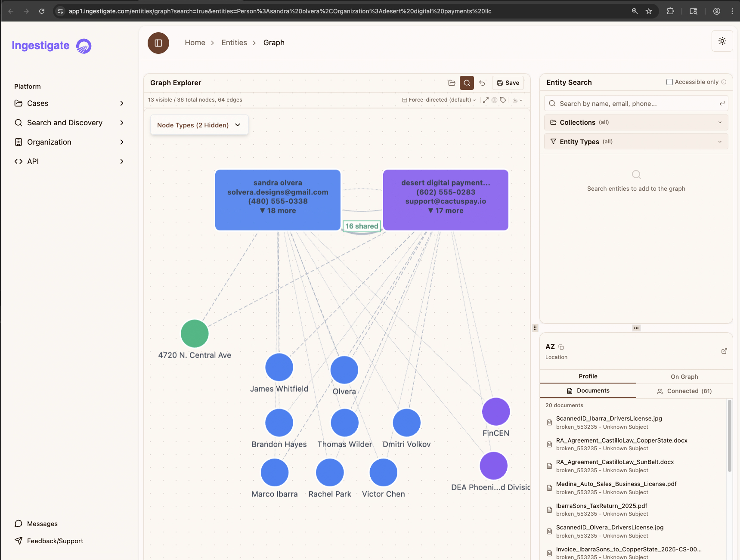Open browser extensions puzzle icon
Screen dimensions: 740x560
click(x=670, y=11)
